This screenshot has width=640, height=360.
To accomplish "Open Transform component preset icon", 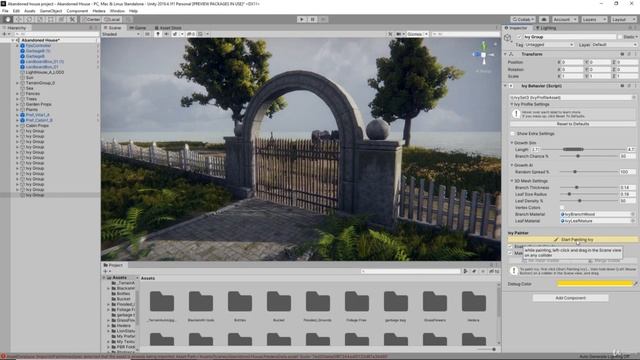I will (x=629, y=54).
